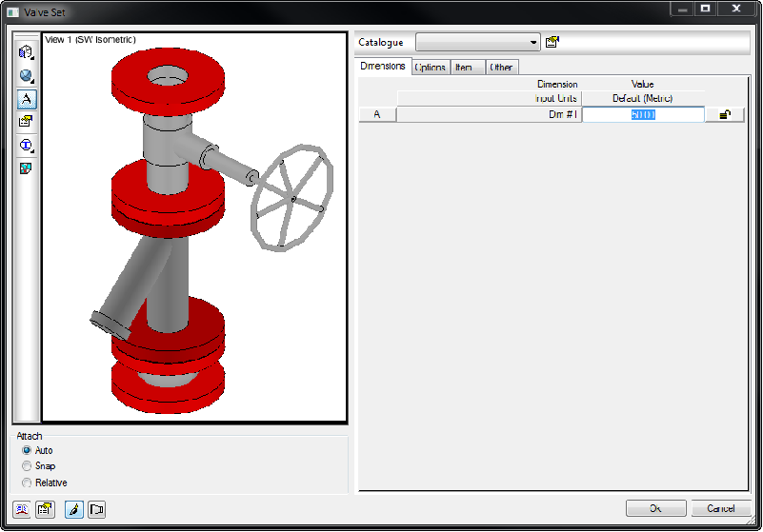Open the I-beam circle tool in the toolbar
This screenshot has width=763, height=532.
click(26, 146)
